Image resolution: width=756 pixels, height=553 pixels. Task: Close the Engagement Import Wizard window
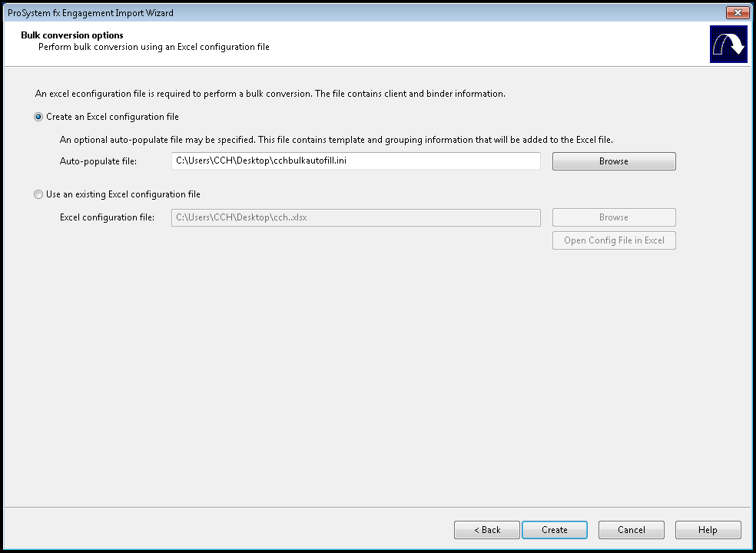[738, 12]
